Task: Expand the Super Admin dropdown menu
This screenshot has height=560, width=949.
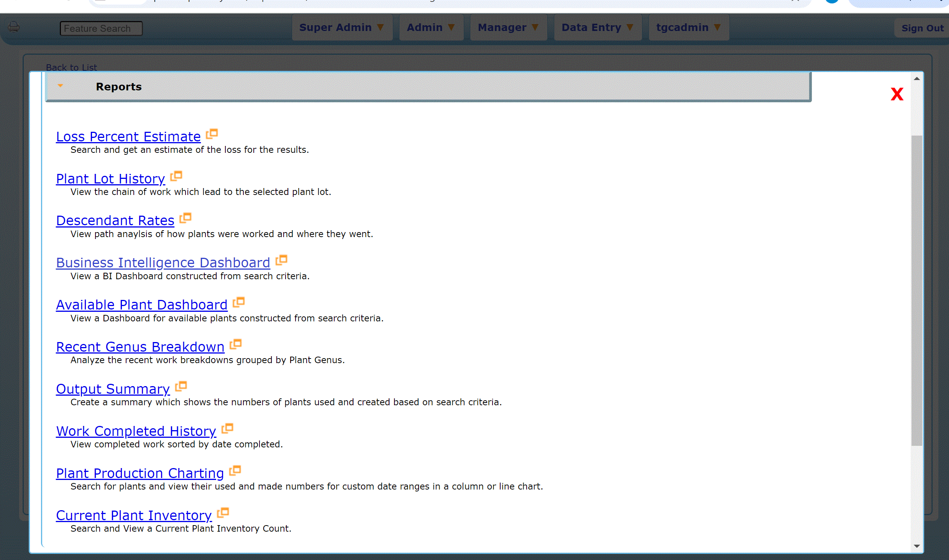Action: (x=342, y=28)
